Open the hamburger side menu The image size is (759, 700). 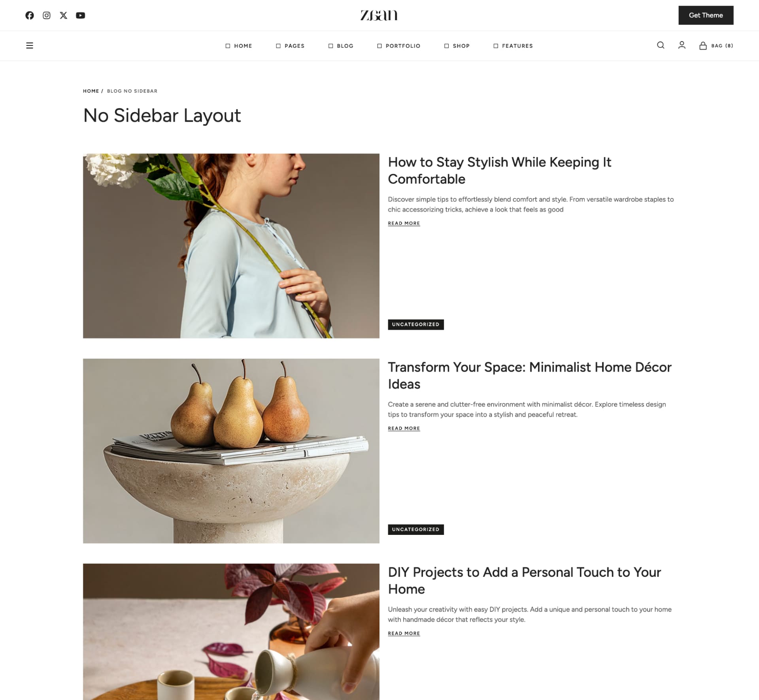tap(30, 45)
